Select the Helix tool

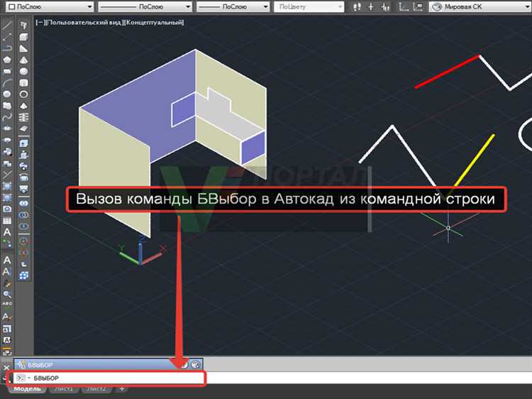(23, 117)
